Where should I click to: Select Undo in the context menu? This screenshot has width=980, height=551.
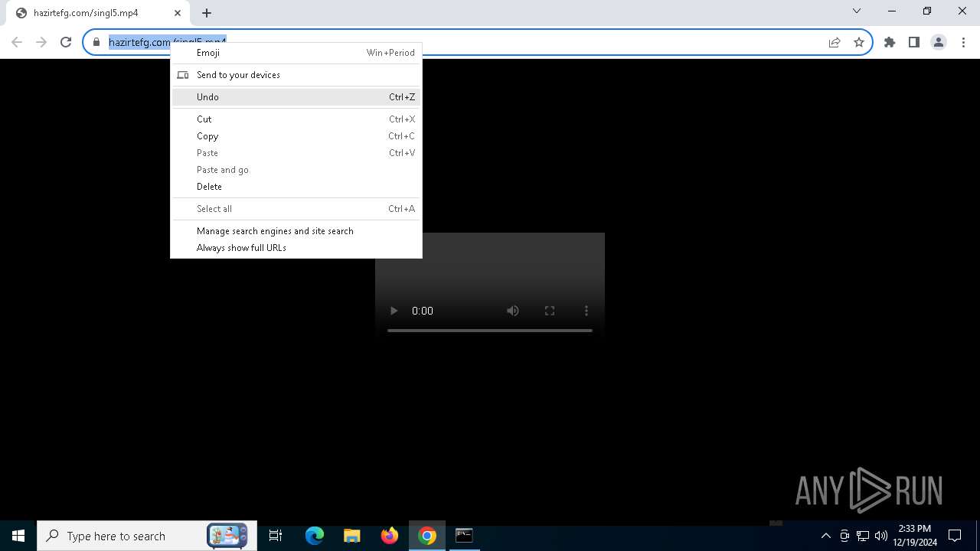(296, 97)
